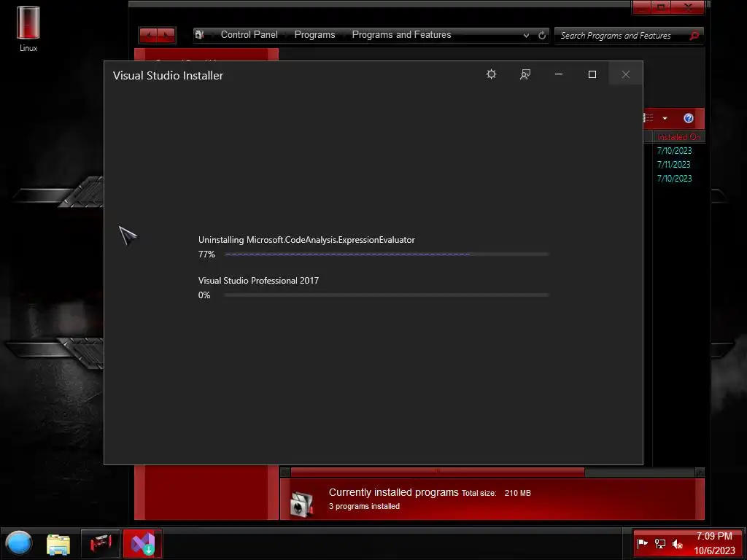Maximize the Control Panel window
Screen dimensions: 747x560
[x=661, y=7]
